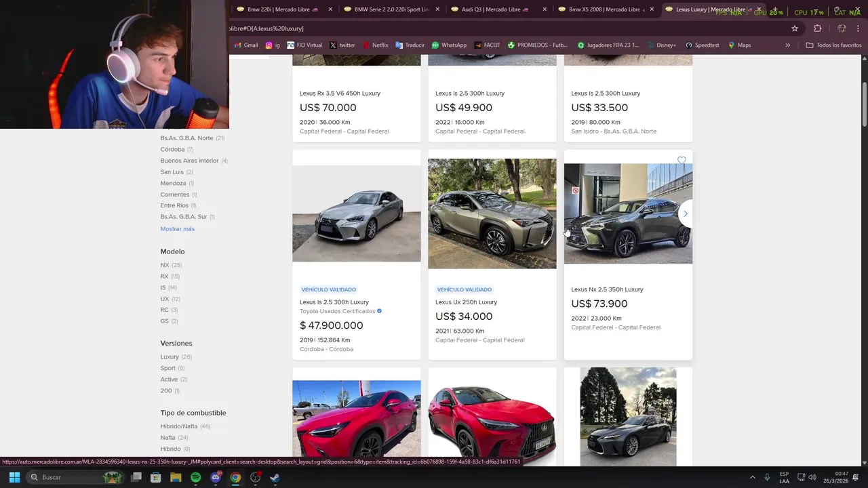Click the taskbar Buscar search box
Screen dimensions: 868x488
(75, 477)
